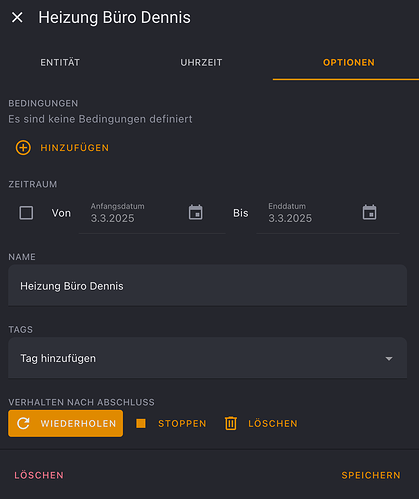Switch to the Entität tab
The height and width of the screenshot is (499, 419).
click(60, 63)
